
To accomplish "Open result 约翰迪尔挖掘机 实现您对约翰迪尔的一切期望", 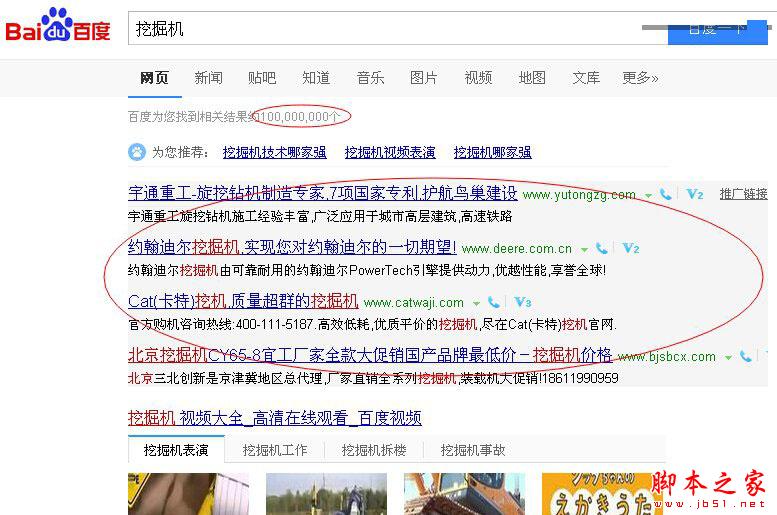I will click(x=292, y=247).
